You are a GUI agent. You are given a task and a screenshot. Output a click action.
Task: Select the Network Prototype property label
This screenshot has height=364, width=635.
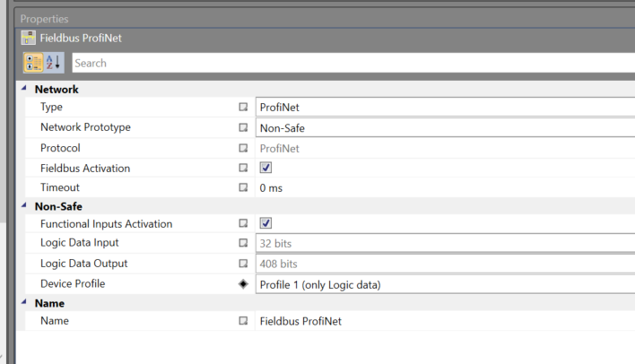pos(85,127)
